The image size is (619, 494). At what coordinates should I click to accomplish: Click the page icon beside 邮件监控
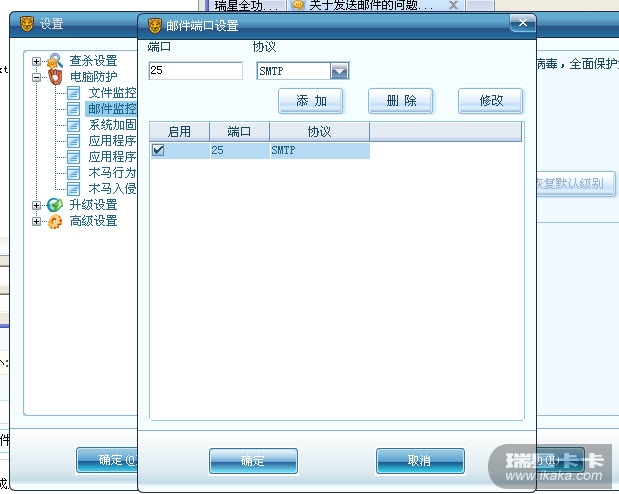tap(73, 109)
